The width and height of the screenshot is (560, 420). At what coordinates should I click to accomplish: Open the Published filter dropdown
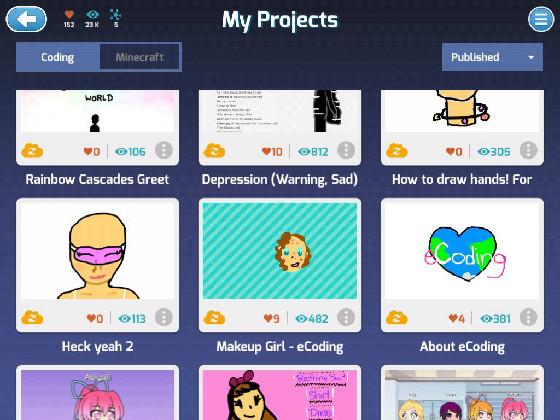point(492,57)
